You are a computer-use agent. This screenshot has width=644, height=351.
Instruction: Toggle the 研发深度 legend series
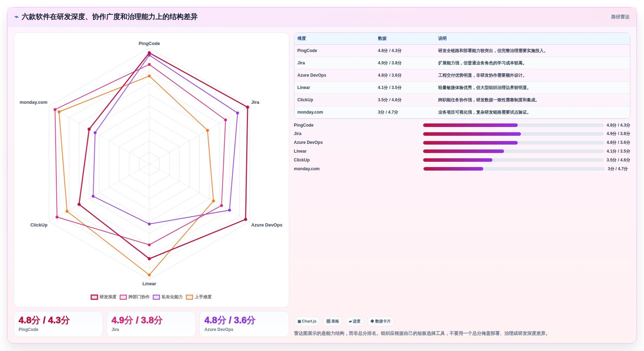[x=103, y=297]
